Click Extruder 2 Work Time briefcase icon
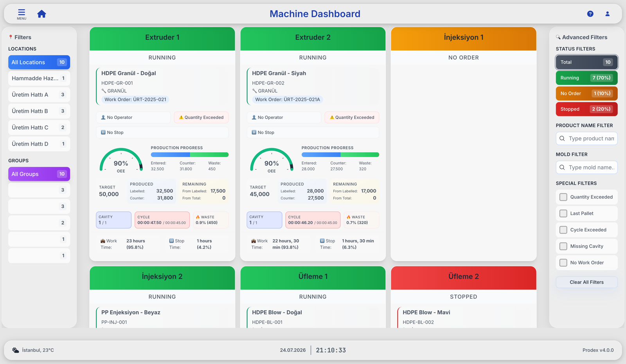The image size is (626, 364). tap(254, 241)
